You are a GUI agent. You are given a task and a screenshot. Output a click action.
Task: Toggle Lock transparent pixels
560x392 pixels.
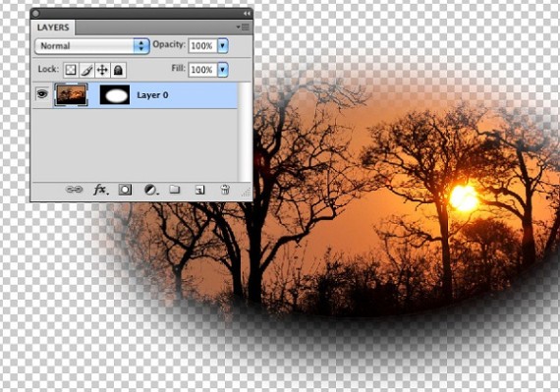click(x=71, y=70)
